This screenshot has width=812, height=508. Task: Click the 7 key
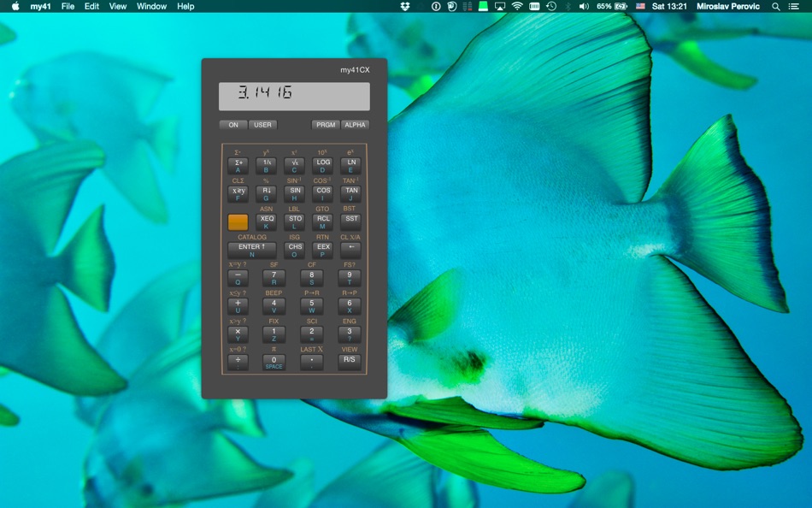click(274, 278)
